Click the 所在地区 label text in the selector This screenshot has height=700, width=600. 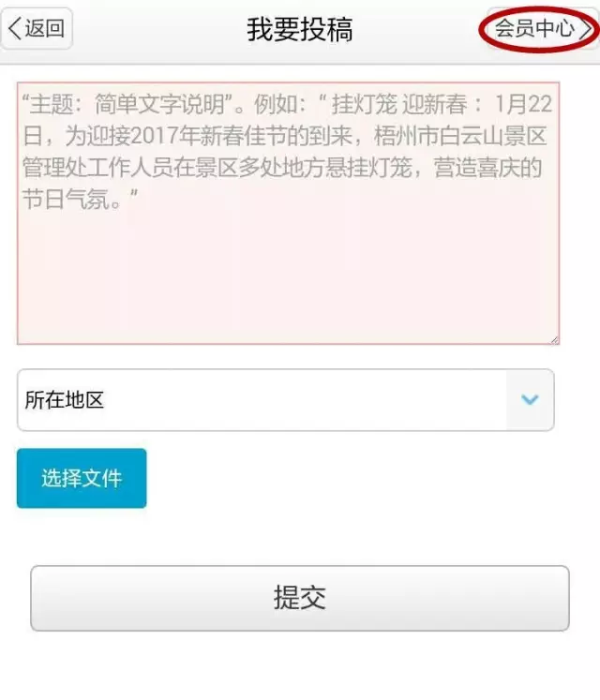65,400
